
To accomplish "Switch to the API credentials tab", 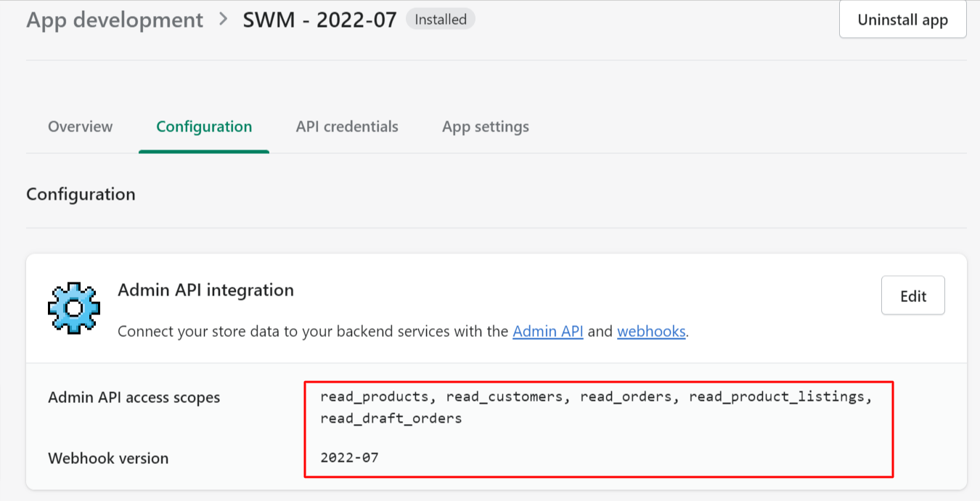I will pyautogui.click(x=347, y=126).
